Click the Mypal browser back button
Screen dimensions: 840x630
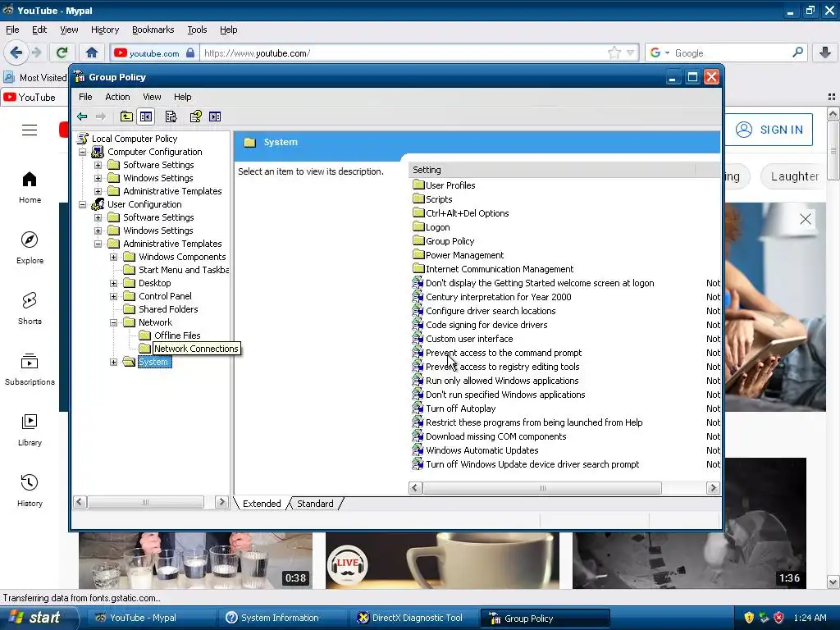click(x=16, y=52)
